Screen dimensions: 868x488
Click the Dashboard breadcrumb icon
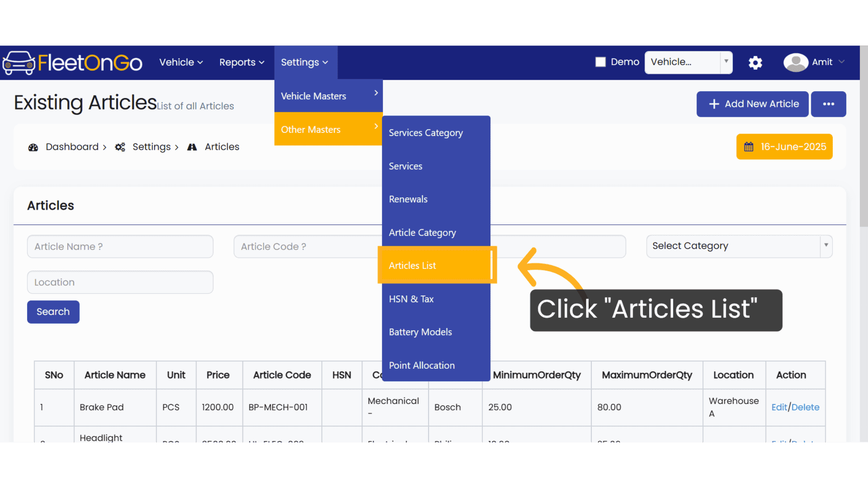tap(33, 147)
